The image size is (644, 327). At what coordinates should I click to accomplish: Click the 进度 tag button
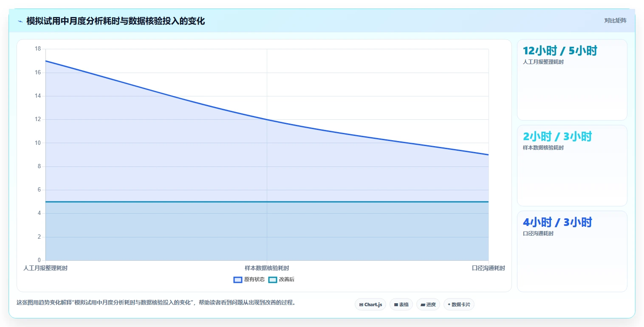click(x=428, y=304)
